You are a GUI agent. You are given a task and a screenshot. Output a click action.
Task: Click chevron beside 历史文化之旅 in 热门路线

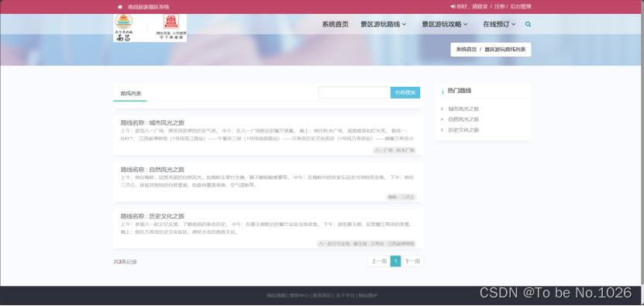click(442, 130)
